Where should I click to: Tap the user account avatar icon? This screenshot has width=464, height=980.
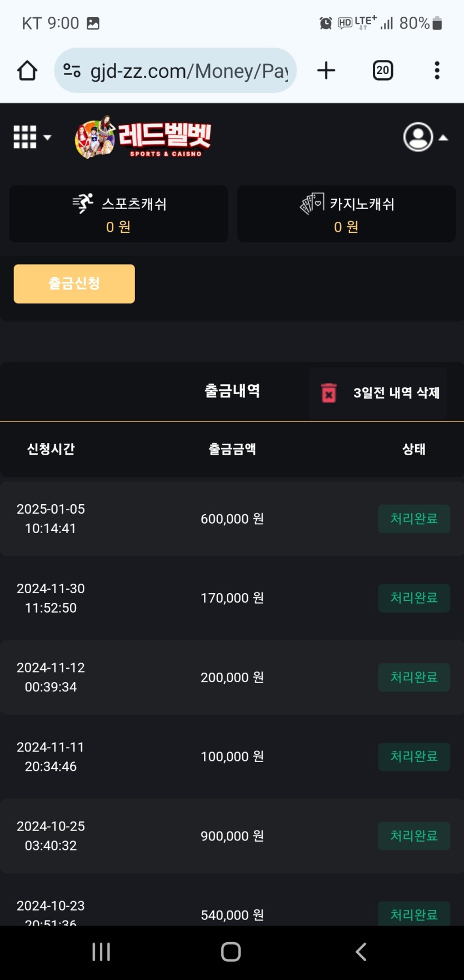(x=418, y=137)
